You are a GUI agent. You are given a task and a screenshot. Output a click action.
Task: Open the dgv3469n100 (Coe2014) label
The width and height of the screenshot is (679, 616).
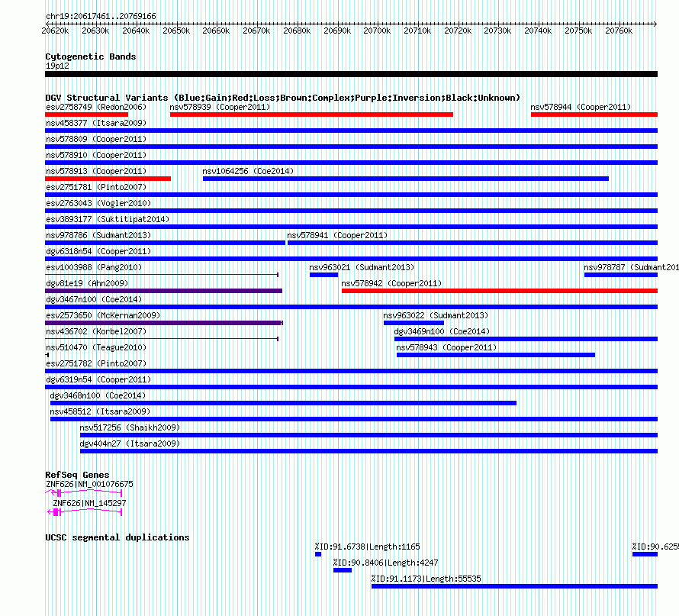(x=442, y=331)
